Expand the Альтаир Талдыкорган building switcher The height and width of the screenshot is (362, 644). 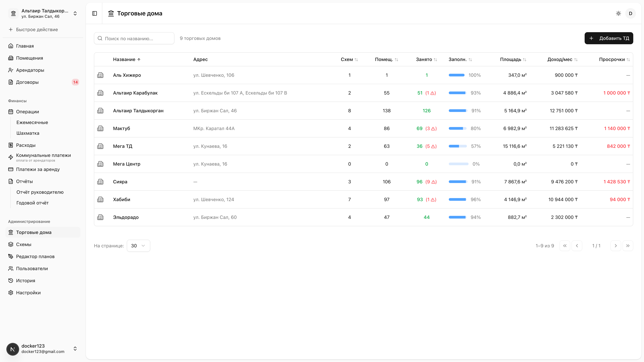(43, 13)
